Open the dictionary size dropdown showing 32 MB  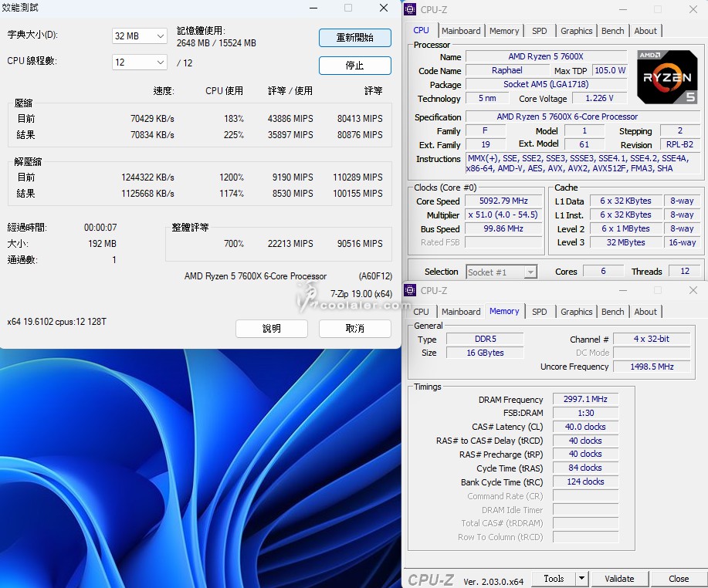tap(140, 36)
